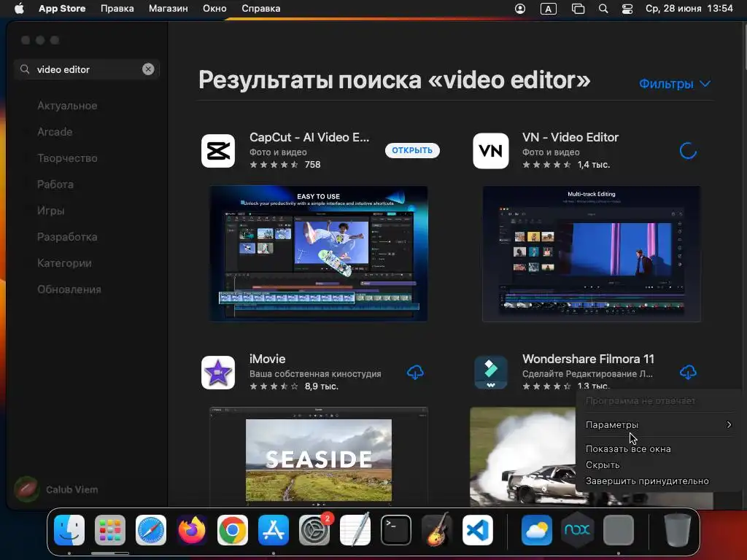Go to Разработка in the sidebar
Viewport: 747px width, 560px height.
(x=67, y=237)
